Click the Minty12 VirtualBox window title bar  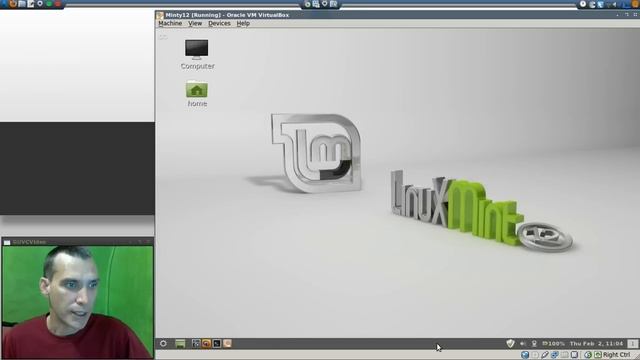tap(397, 15)
